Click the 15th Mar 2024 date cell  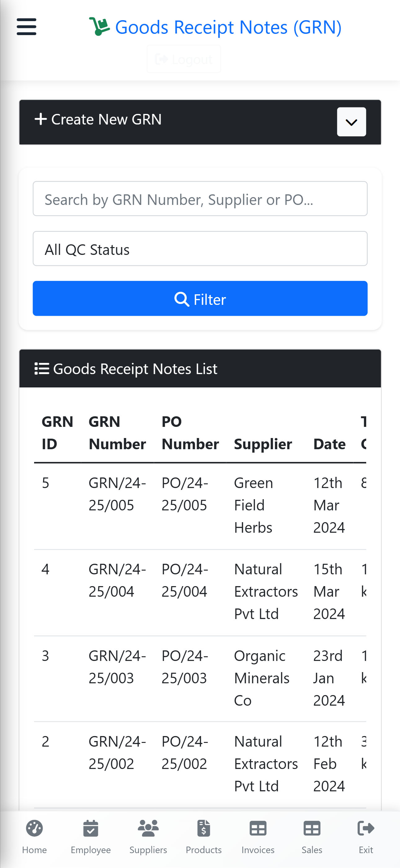point(329,592)
